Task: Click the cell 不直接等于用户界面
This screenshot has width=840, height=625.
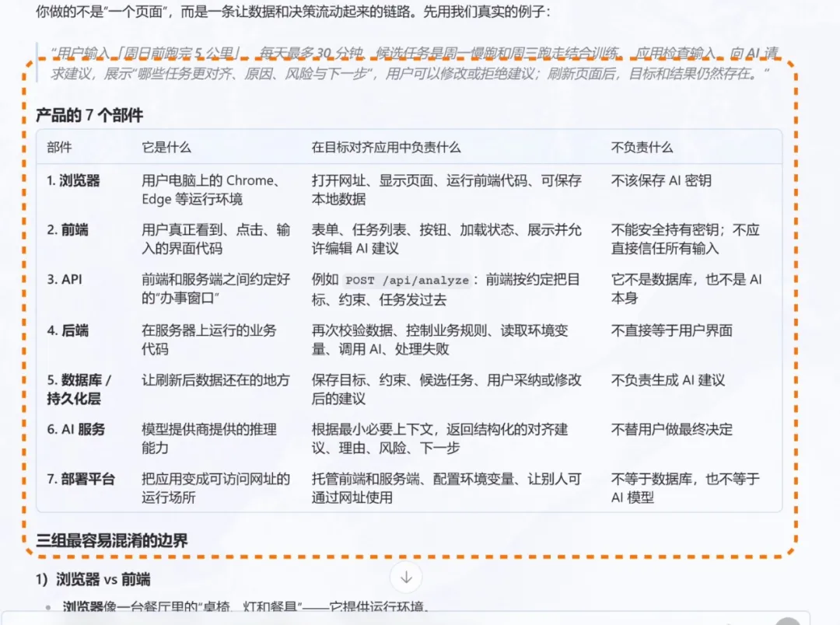Action: tap(671, 330)
